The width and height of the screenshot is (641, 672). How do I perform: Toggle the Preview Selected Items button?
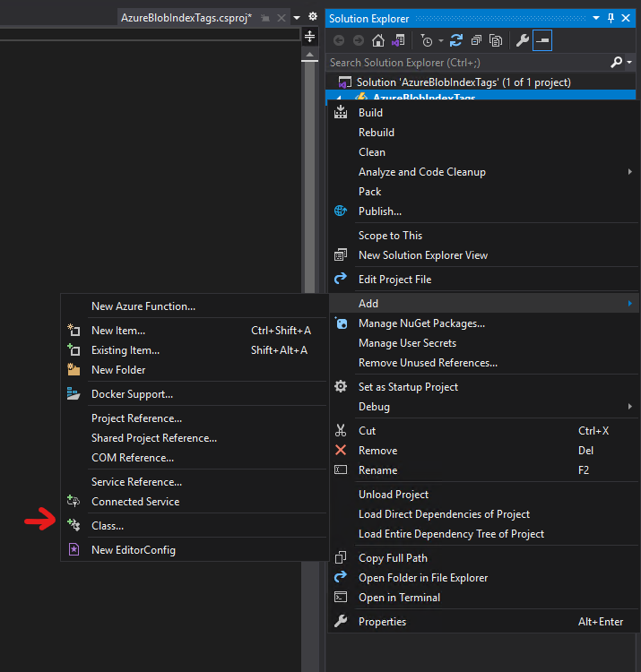(542, 40)
